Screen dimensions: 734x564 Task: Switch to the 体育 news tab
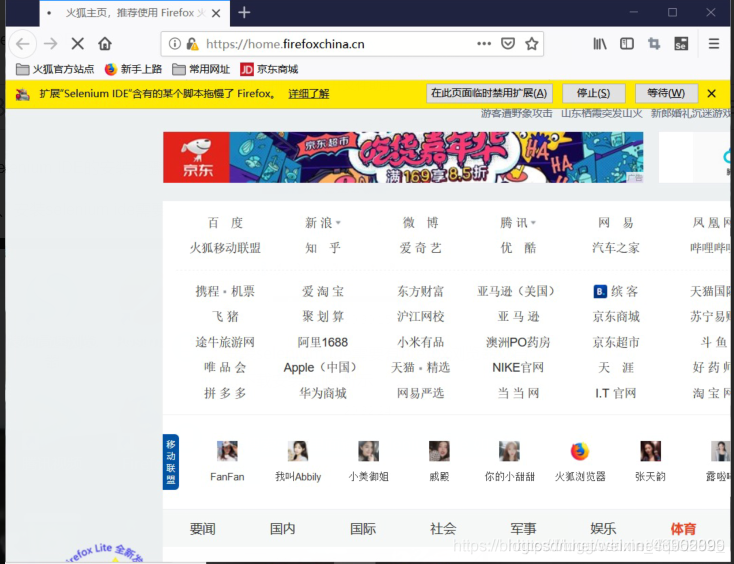683,529
